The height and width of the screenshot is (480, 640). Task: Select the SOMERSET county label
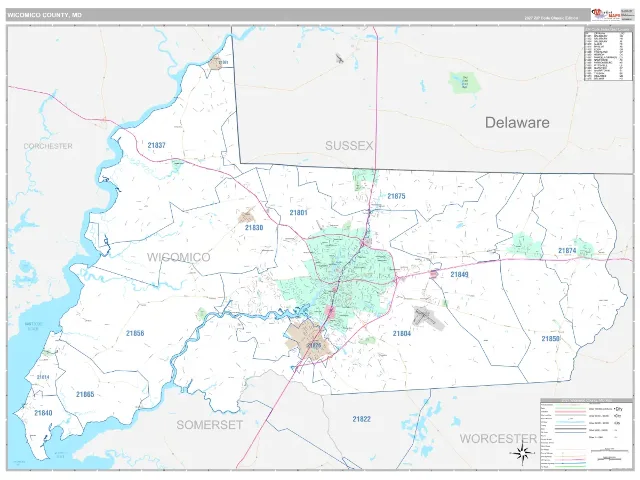click(209, 425)
